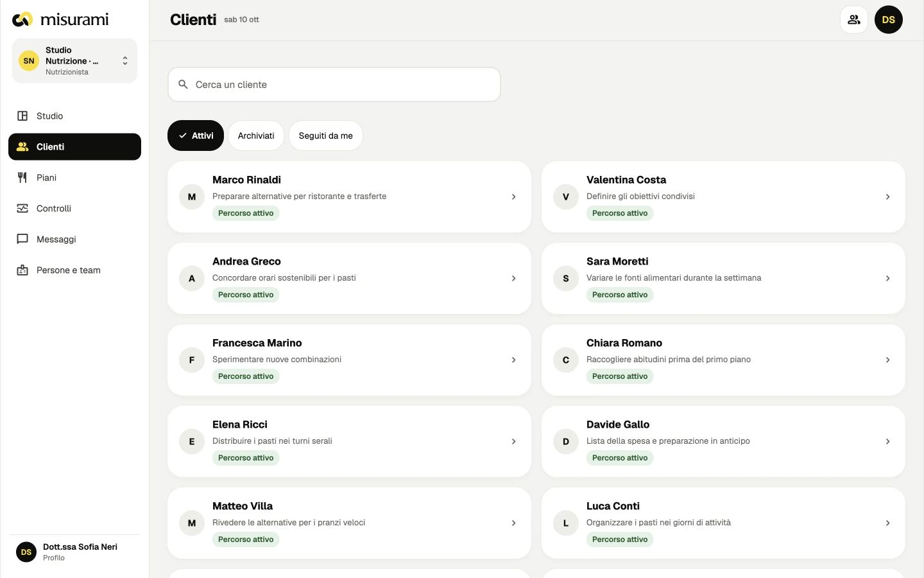Click the search magnifier icon
Viewport: 924px width, 578px height.
183,85
